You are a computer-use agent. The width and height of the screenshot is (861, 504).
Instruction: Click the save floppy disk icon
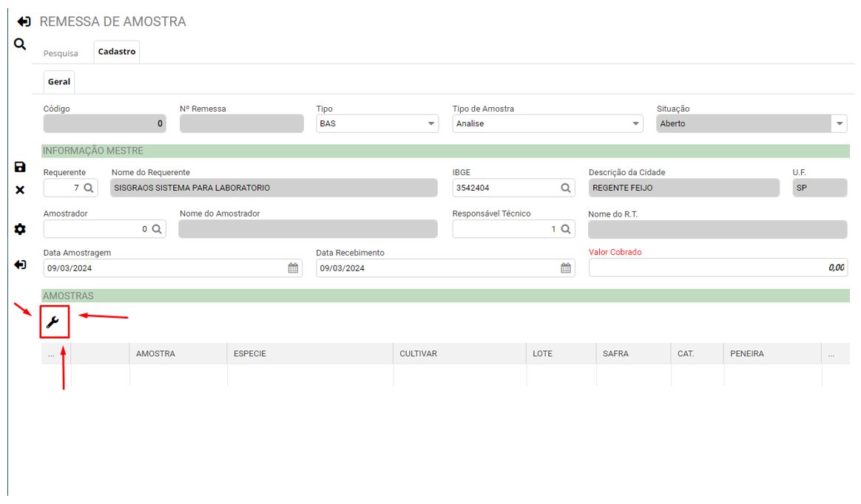[20, 167]
